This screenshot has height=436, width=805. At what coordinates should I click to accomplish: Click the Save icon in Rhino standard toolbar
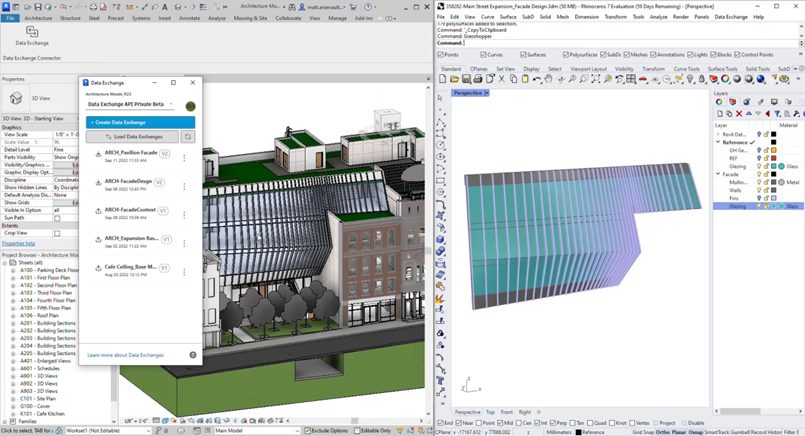coord(466,79)
